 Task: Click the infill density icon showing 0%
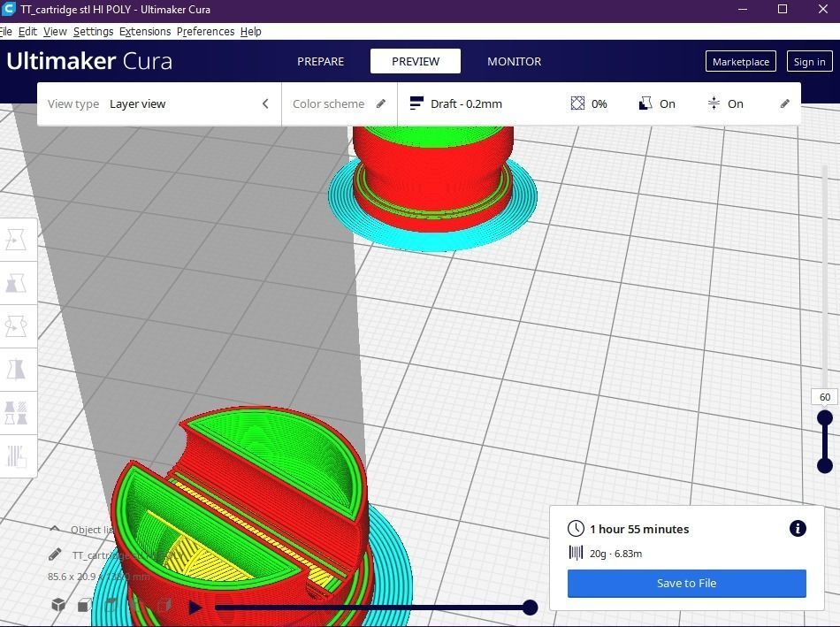pyautogui.click(x=577, y=103)
